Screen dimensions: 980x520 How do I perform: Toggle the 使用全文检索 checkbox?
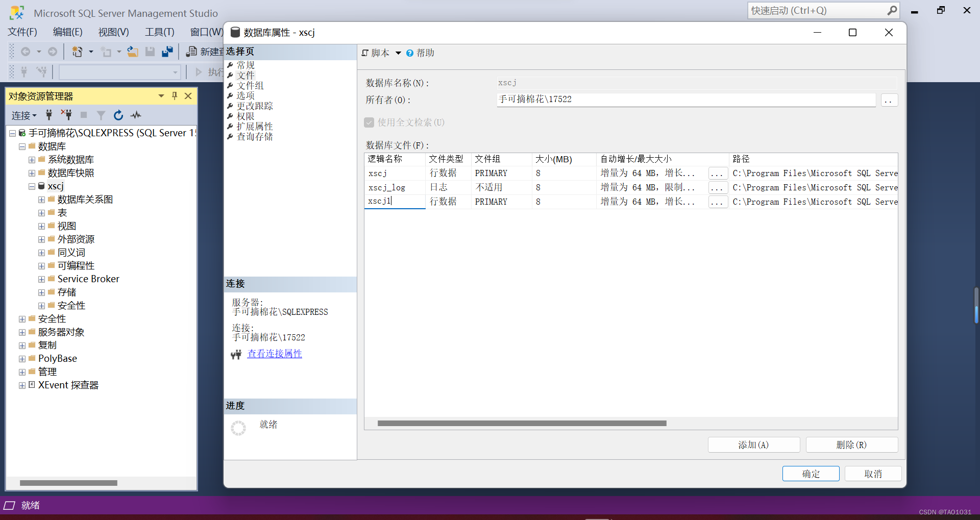[x=369, y=122]
